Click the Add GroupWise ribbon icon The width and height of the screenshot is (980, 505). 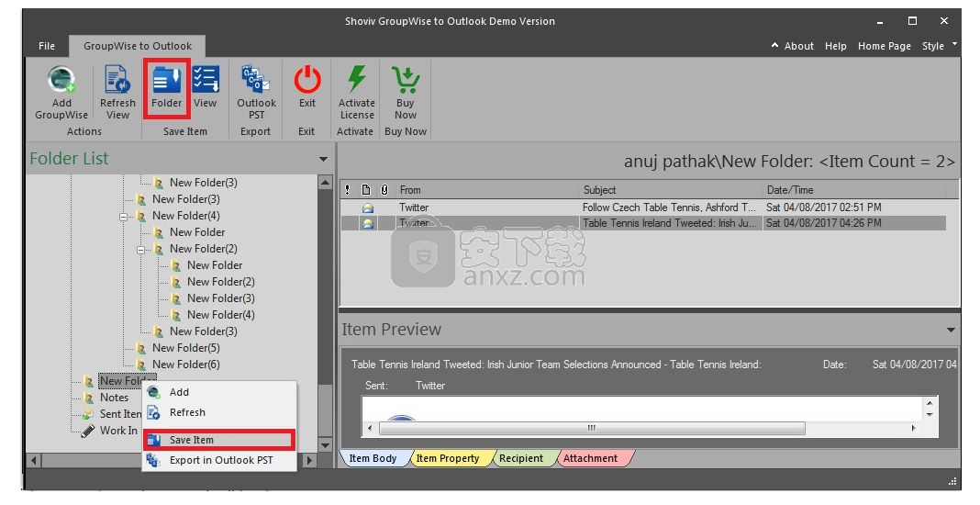61,80
